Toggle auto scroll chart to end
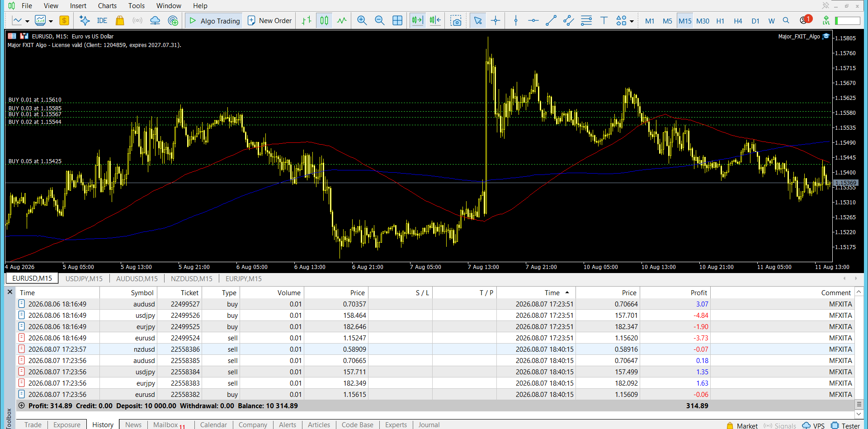The image size is (868, 429). pyautogui.click(x=417, y=20)
